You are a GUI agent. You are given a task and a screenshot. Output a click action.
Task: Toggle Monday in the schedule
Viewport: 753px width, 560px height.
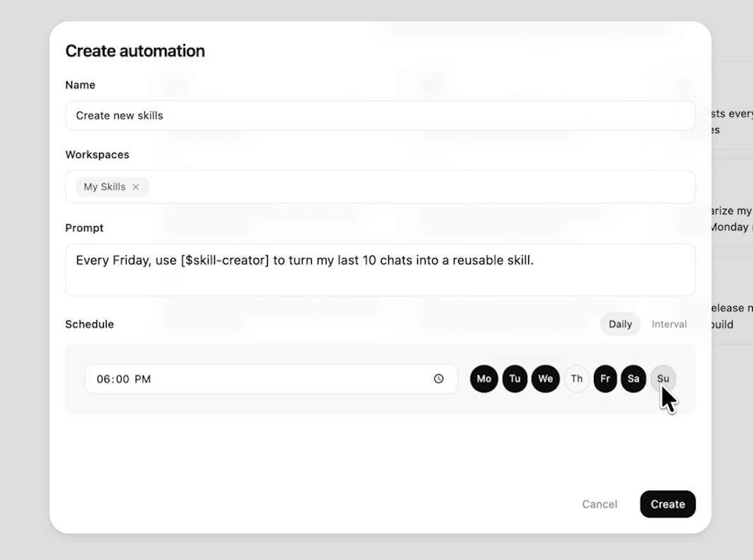pos(484,379)
